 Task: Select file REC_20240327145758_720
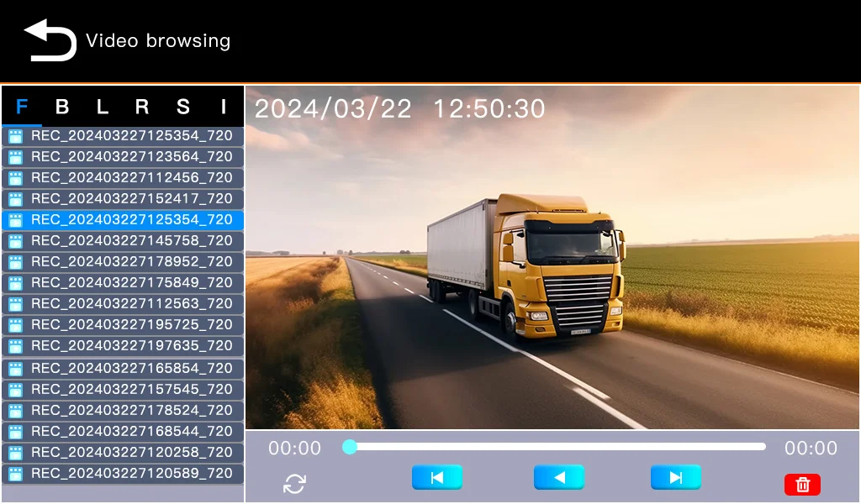coord(123,241)
